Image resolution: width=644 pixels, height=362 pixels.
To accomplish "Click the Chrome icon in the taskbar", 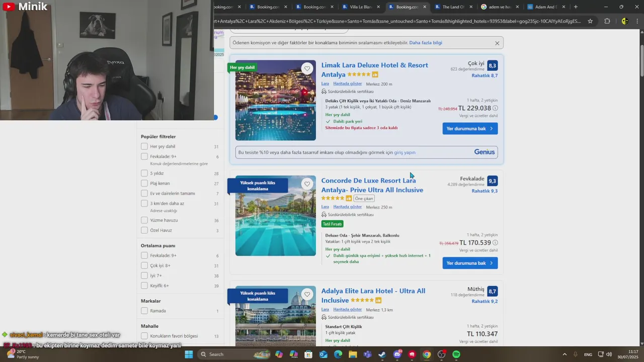I will 427,354.
